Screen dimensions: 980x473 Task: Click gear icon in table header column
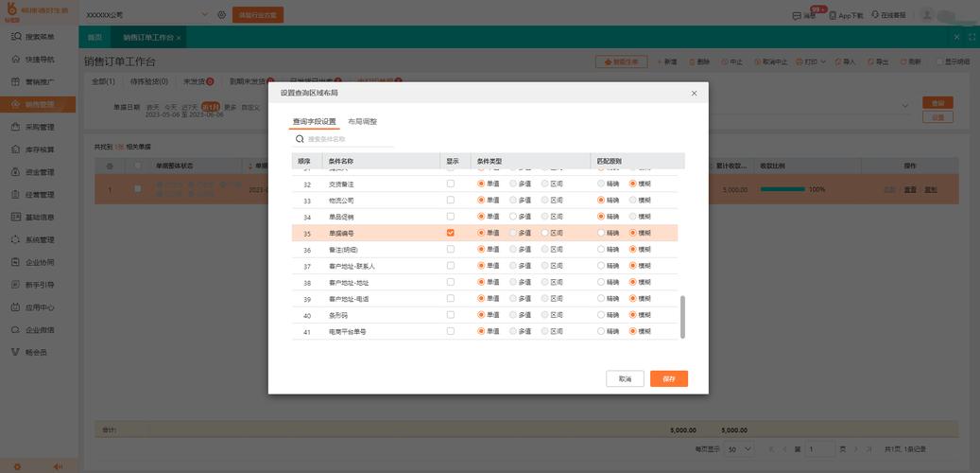[x=110, y=166]
